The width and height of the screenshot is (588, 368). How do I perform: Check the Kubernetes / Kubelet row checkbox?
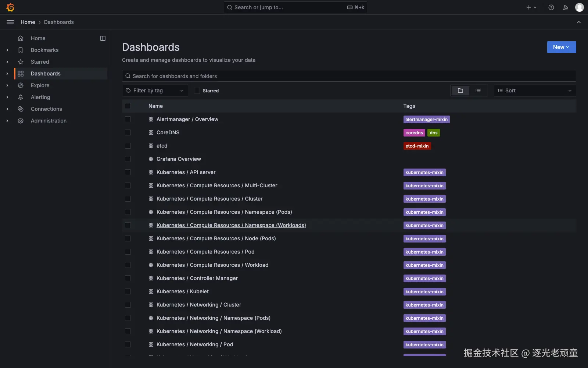pyautogui.click(x=128, y=291)
